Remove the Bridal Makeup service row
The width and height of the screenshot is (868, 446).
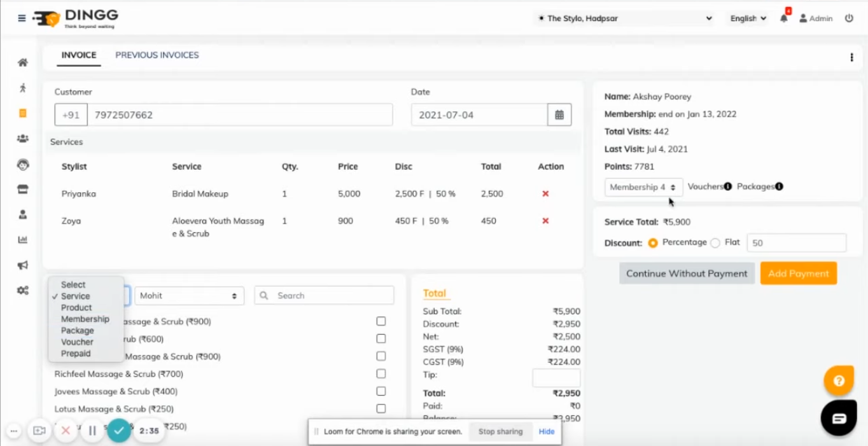pyautogui.click(x=545, y=194)
